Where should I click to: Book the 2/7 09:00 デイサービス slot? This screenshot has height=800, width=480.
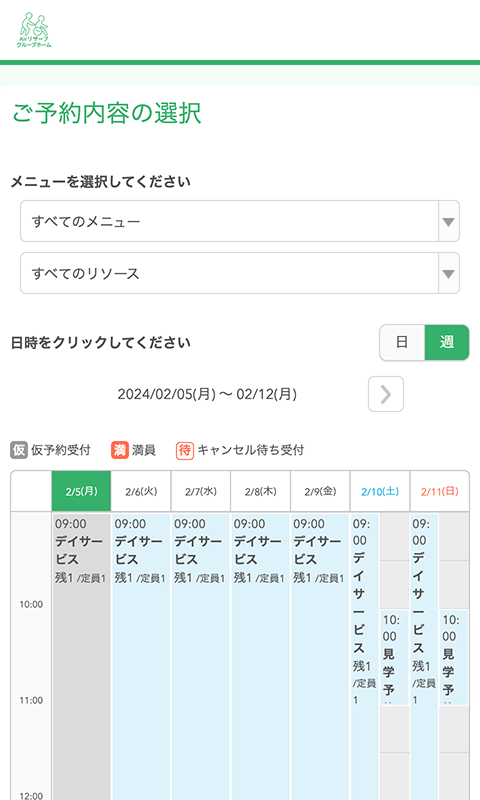(x=200, y=657)
